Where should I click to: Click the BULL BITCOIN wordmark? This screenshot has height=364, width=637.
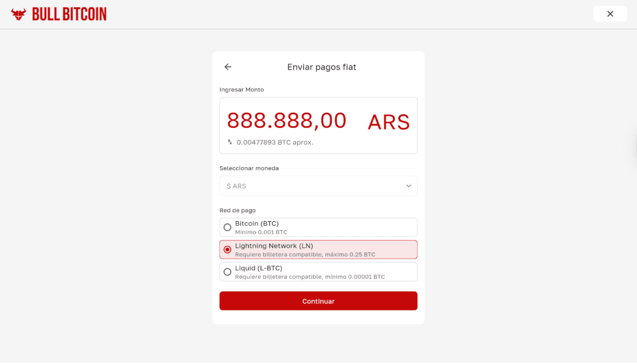(x=69, y=14)
